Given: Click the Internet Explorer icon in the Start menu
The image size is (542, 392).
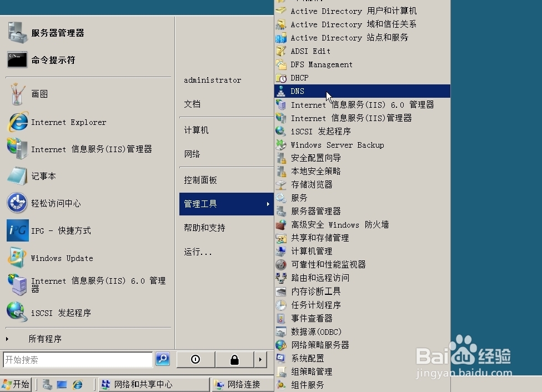Looking at the screenshot, I should [x=17, y=122].
